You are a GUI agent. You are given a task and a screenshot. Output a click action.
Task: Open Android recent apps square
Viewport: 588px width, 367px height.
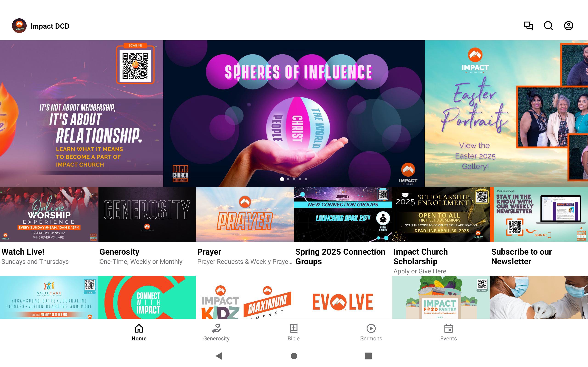click(368, 356)
